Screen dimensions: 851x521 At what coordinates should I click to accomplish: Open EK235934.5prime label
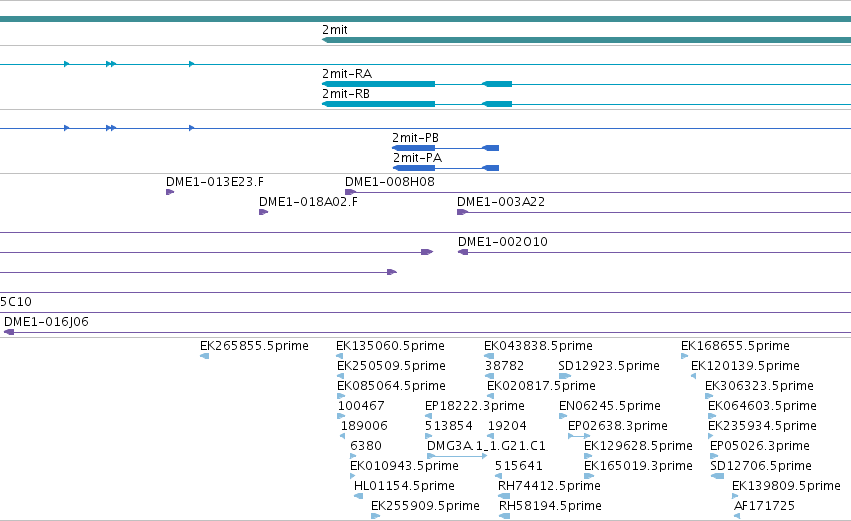763,426
